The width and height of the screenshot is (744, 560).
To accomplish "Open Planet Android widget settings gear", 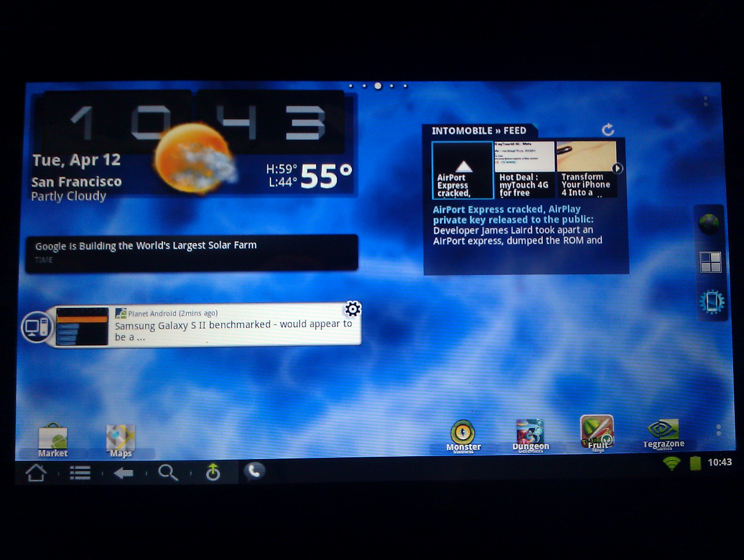I will [x=353, y=309].
